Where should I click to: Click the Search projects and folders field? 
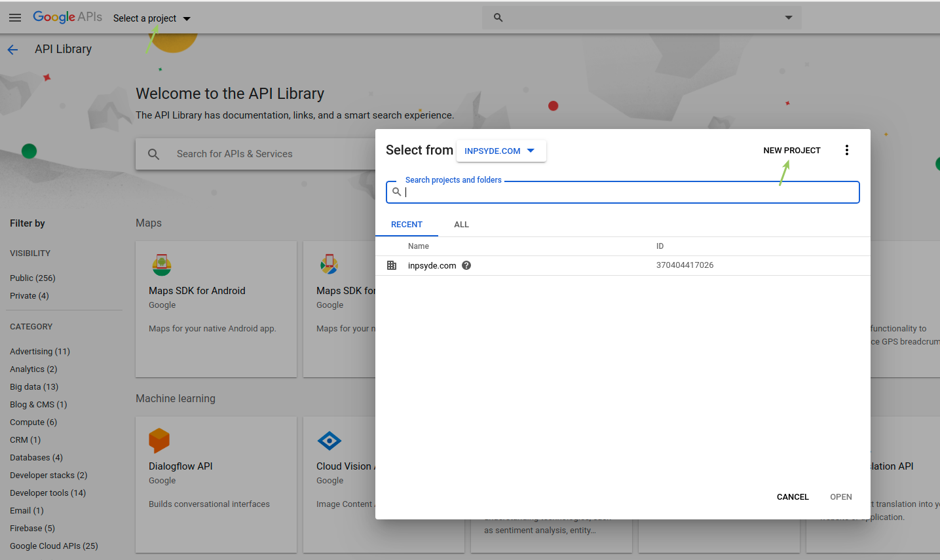[x=622, y=191]
